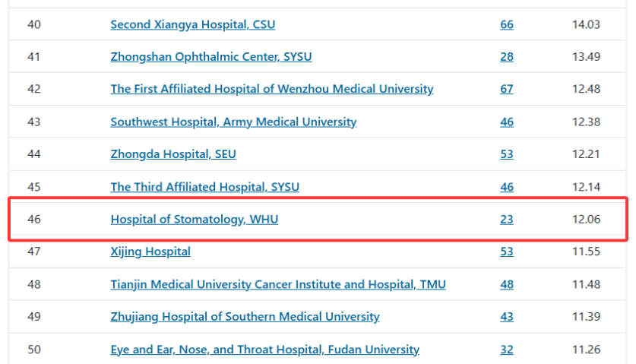Image resolution: width=636 pixels, height=364 pixels.
Task: Click count 23 in highlighted WHU row
Action: [x=507, y=219]
